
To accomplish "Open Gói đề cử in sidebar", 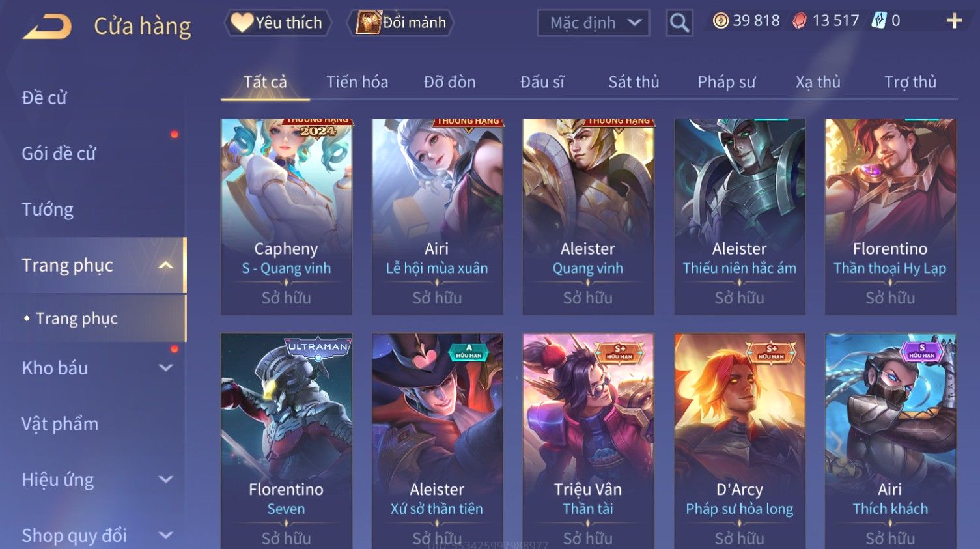I will click(59, 154).
